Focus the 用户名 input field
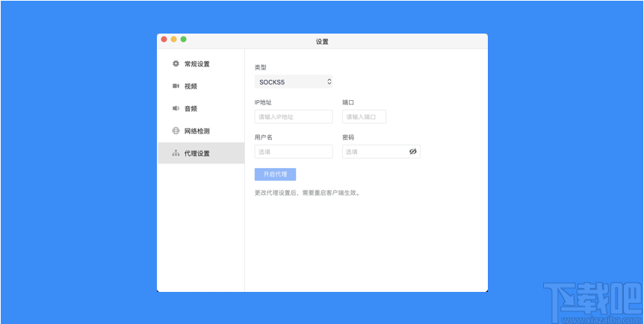 click(x=294, y=152)
